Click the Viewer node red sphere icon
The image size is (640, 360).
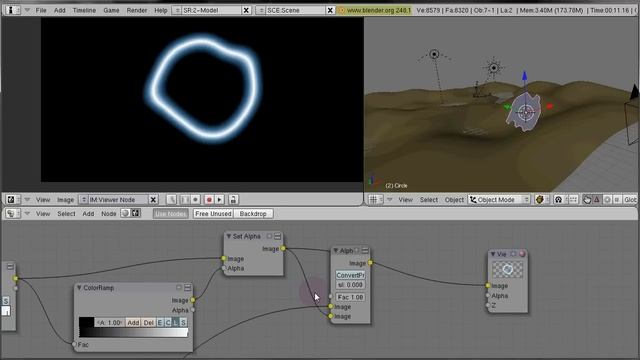(x=522, y=254)
